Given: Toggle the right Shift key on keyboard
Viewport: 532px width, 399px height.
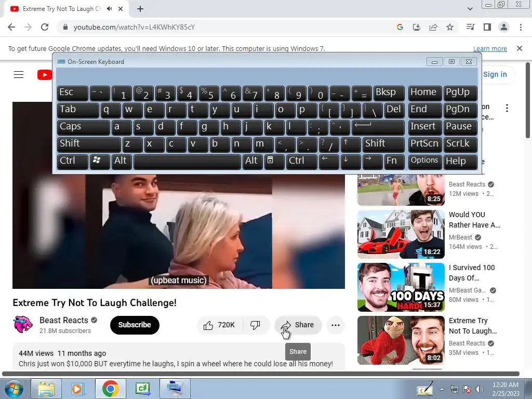Looking at the screenshot, I should point(383,144).
